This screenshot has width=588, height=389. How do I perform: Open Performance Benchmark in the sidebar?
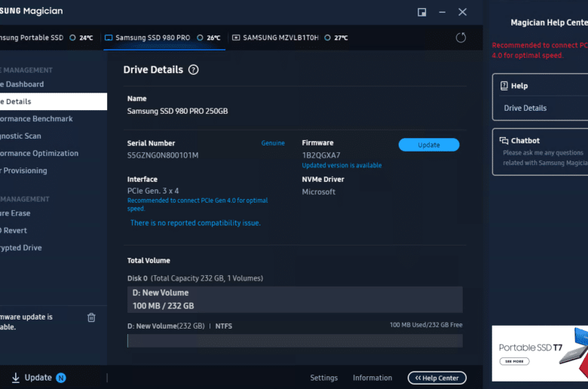coord(36,119)
